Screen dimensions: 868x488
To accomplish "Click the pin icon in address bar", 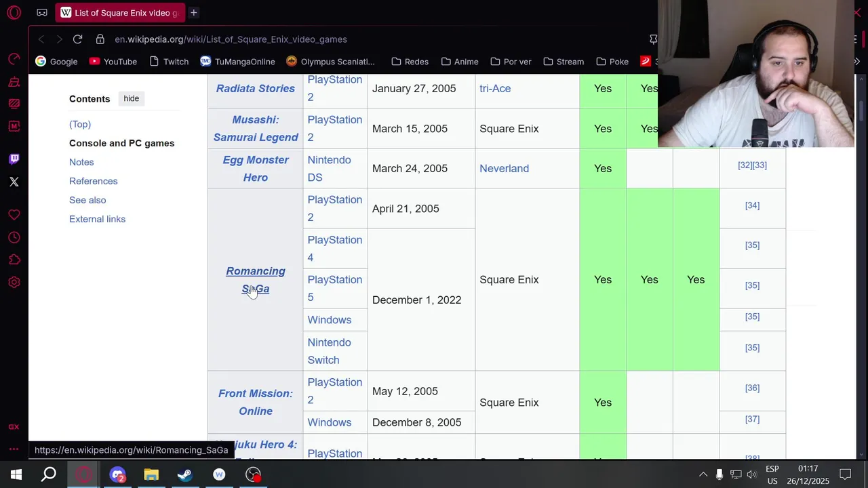I will click(653, 39).
